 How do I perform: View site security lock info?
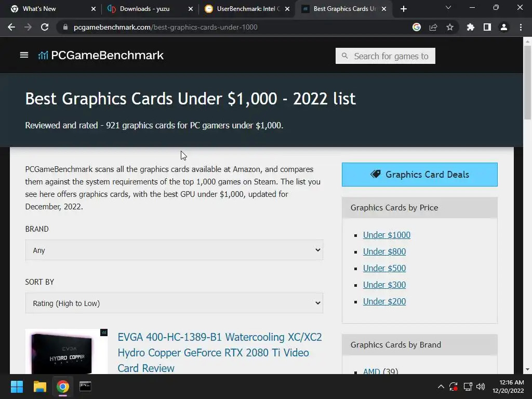point(65,27)
